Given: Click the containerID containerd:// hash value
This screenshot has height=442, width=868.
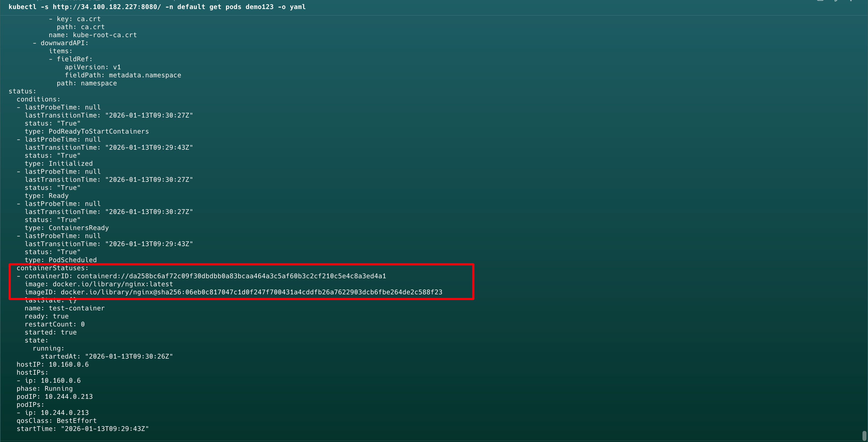Looking at the screenshot, I should tap(231, 276).
